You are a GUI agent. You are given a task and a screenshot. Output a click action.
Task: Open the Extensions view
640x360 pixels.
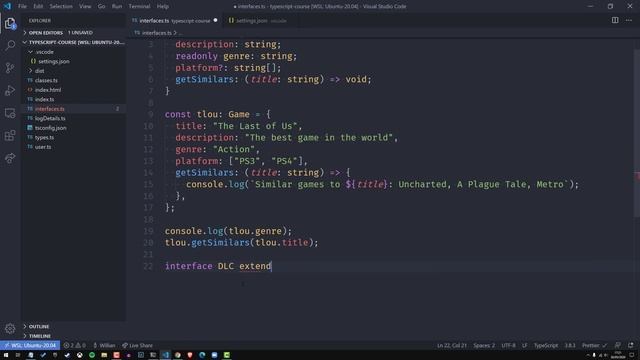pos(10,136)
